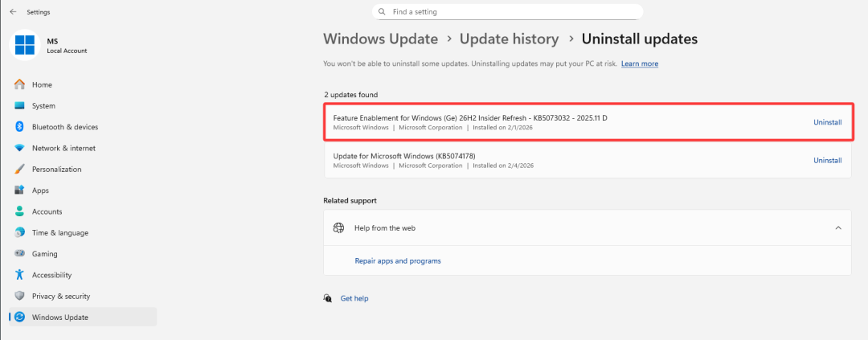Click the magnifier icon in search box
868x340 pixels.
point(382,12)
